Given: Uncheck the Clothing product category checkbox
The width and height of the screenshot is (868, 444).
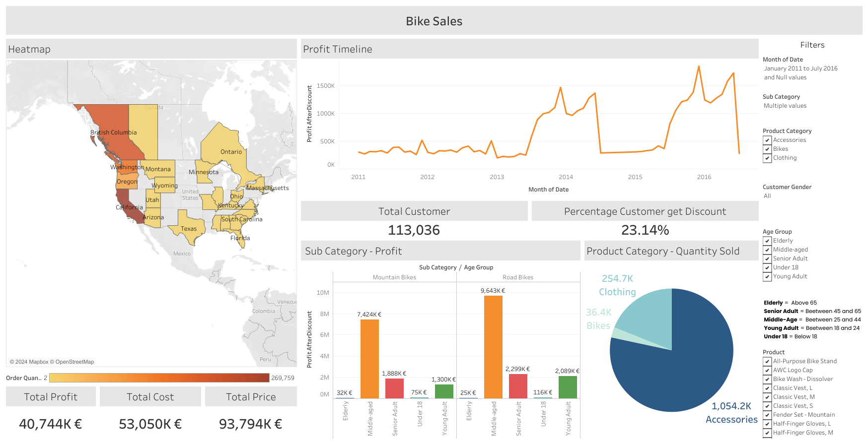Looking at the screenshot, I should coord(767,158).
